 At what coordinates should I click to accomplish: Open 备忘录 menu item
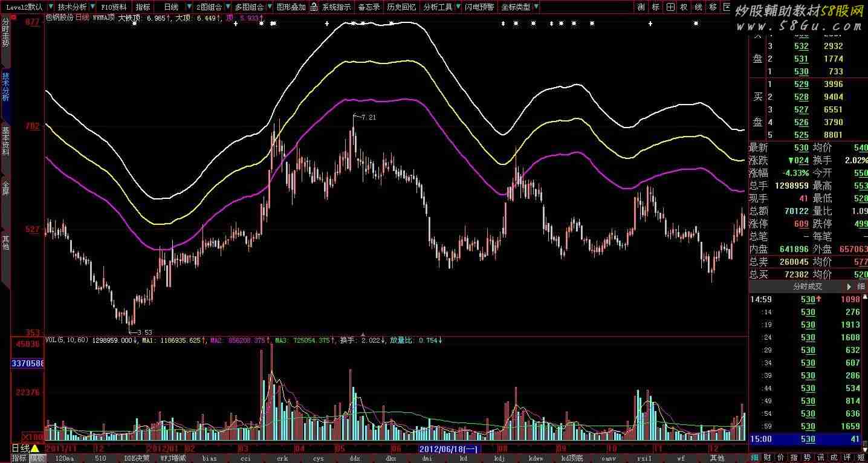tap(369, 7)
